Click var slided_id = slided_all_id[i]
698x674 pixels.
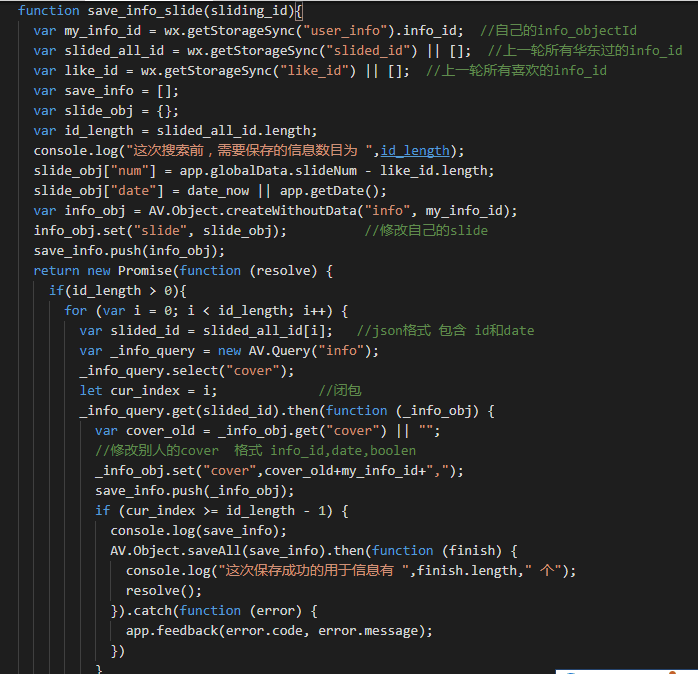pyautogui.click(x=206, y=331)
